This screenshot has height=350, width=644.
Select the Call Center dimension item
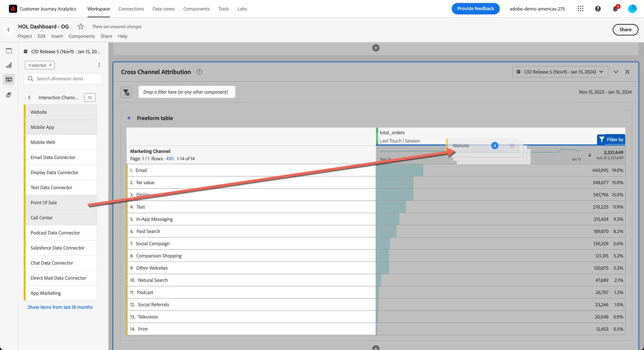(60, 218)
